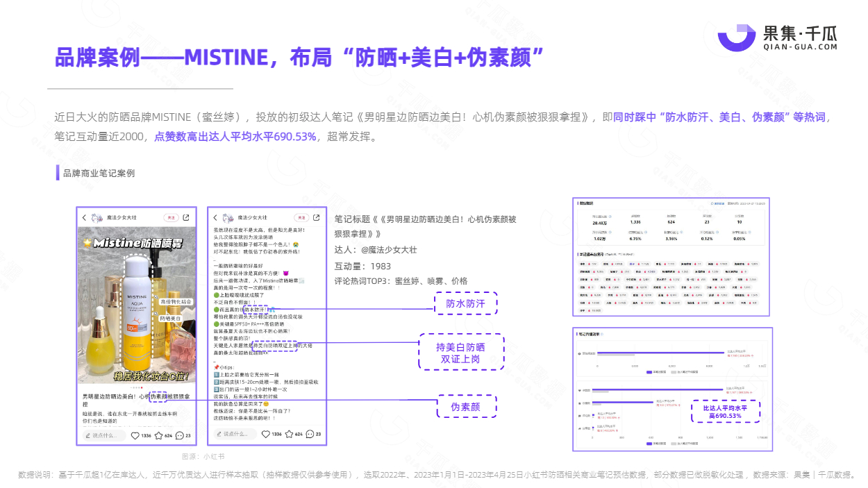The image size is (868, 488).
Task: Click the 果集·千瓜 logo mark
Action: coord(736,37)
